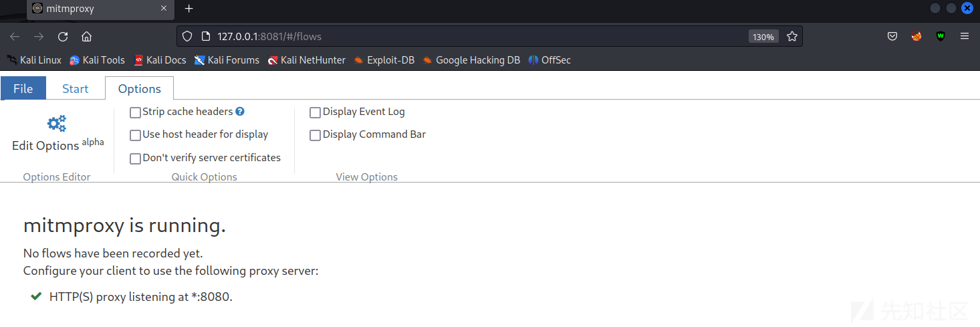The height and width of the screenshot is (327, 980).
Task: Click the address bar URL field
Action: click(x=468, y=37)
